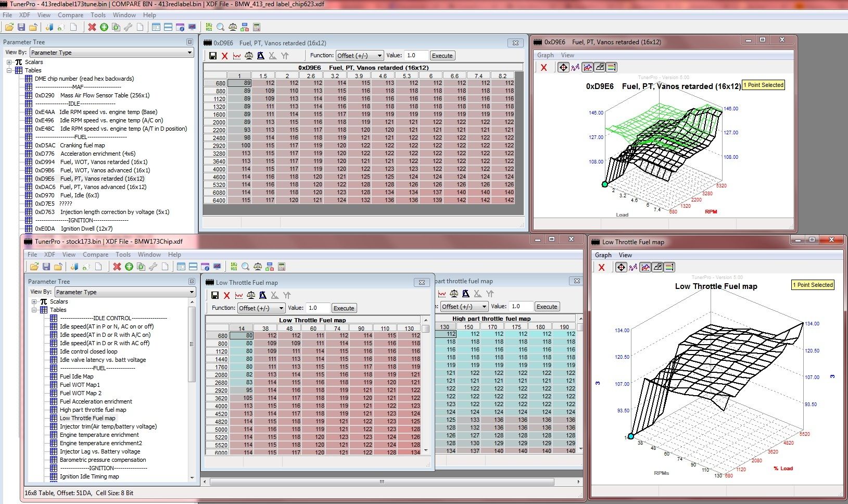Open the binary hex editor icon in top toolbar
This screenshot has width=848, height=504.
209,27
